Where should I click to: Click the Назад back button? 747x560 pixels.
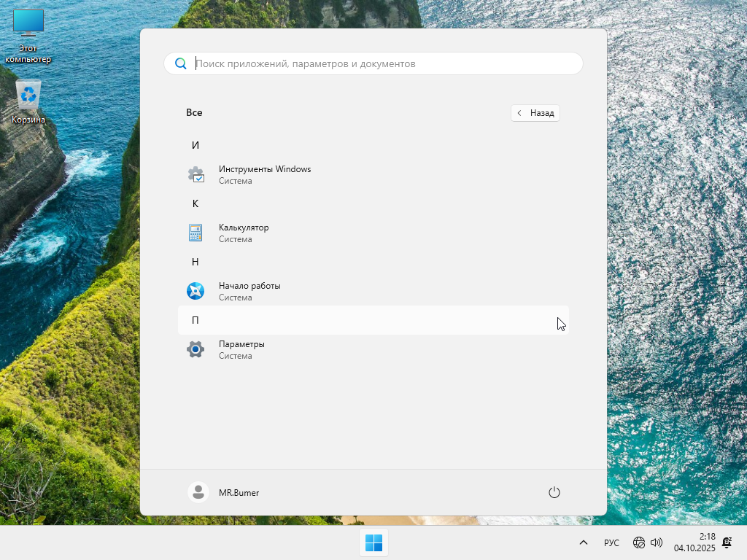click(535, 113)
